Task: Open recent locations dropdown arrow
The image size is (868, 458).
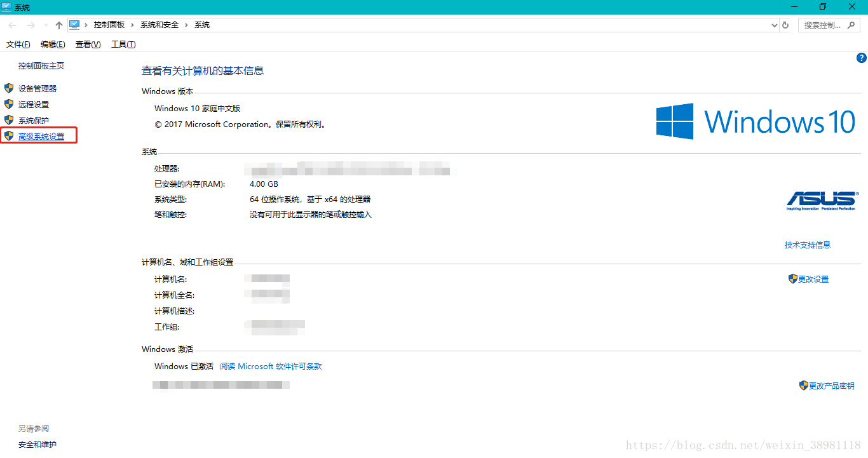Action: click(46, 25)
